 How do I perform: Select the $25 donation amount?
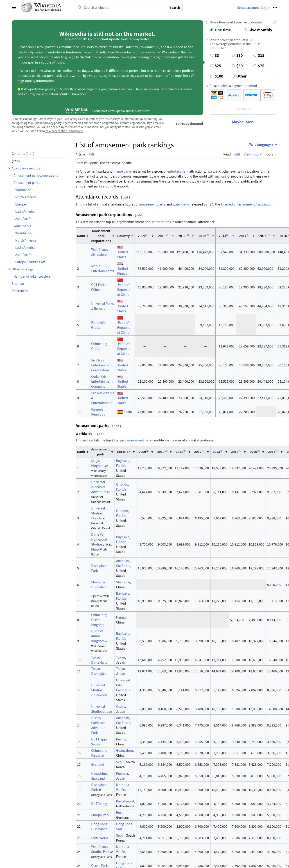212,66
